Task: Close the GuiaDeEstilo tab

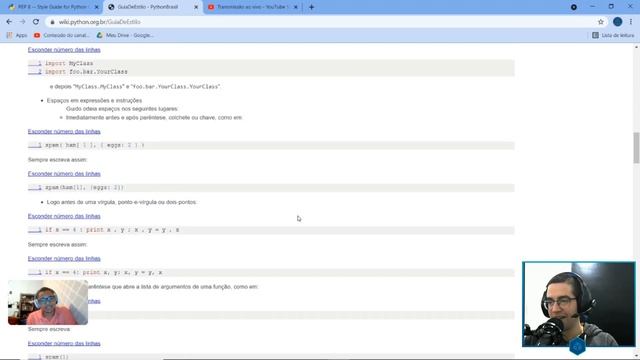Action: [x=196, y=7]
